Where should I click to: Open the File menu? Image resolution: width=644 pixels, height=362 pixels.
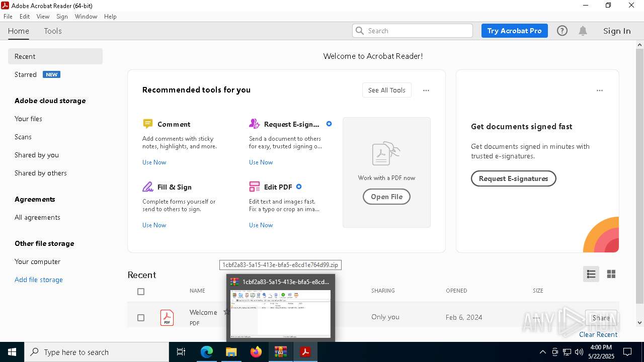coord(8,17)
